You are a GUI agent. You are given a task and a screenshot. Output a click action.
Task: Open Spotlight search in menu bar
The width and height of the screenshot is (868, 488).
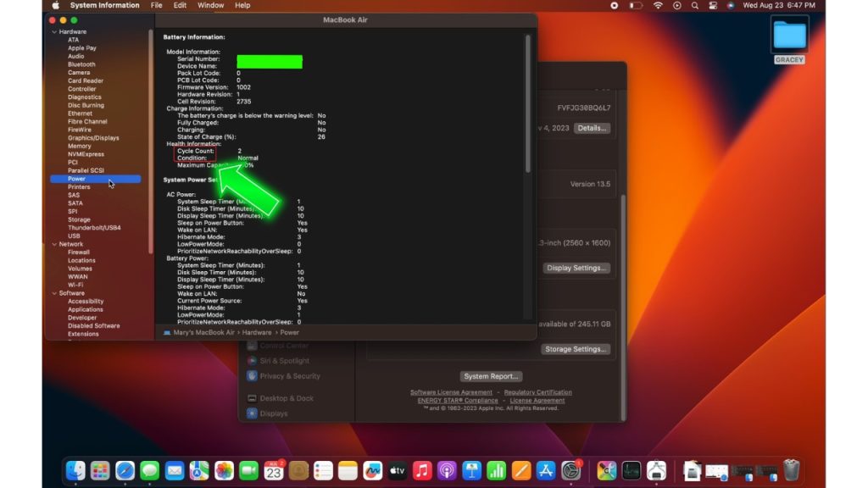pos(695,6)
